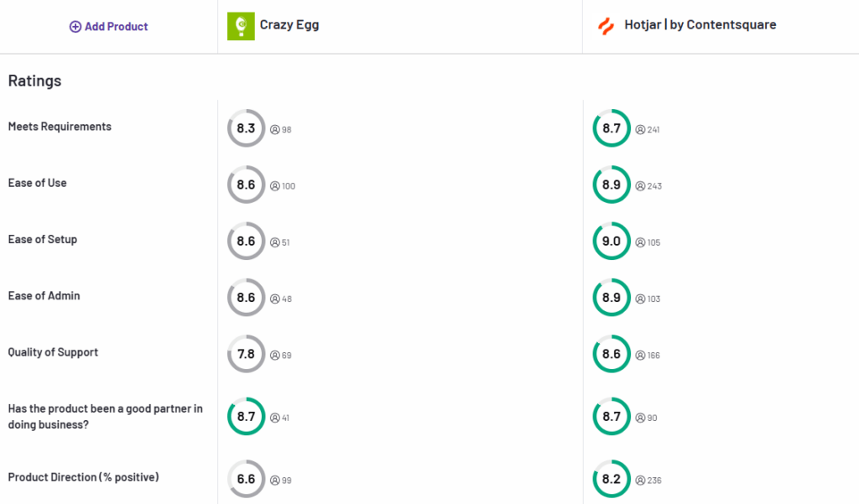Click the Add Product button
Screen dimensions: 859x504
point(108,26)
